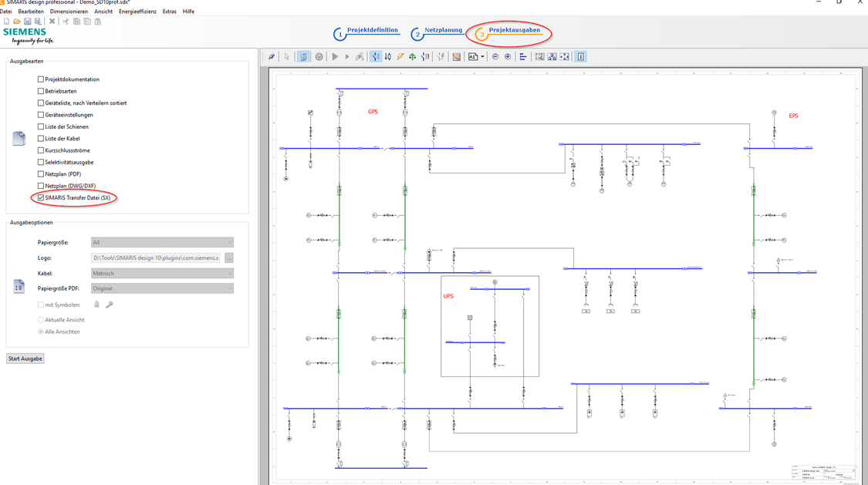Select the Aktuelle Ansicht radio button

(x=39, y=319)
